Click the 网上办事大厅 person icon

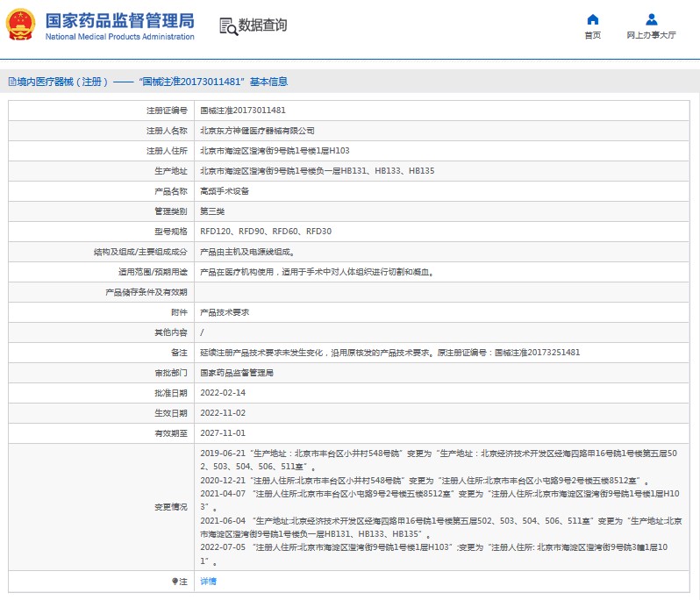click(651, 19)
